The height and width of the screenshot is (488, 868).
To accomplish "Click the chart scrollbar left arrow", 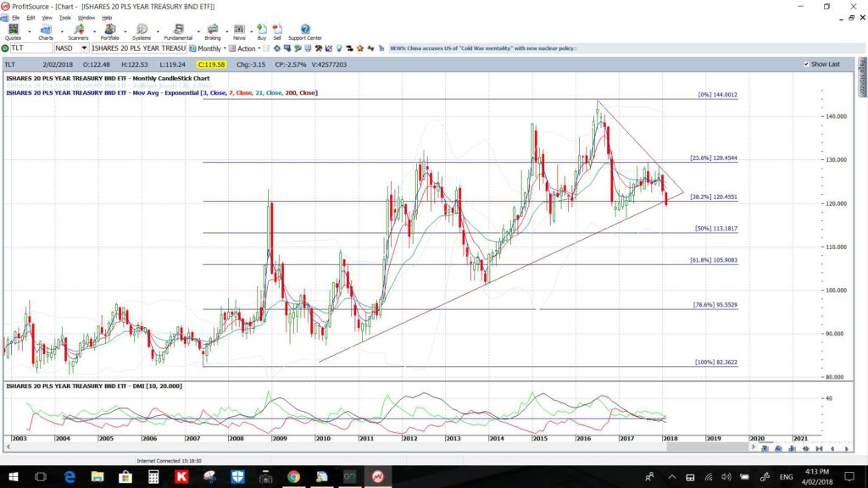I will [8, 446].
